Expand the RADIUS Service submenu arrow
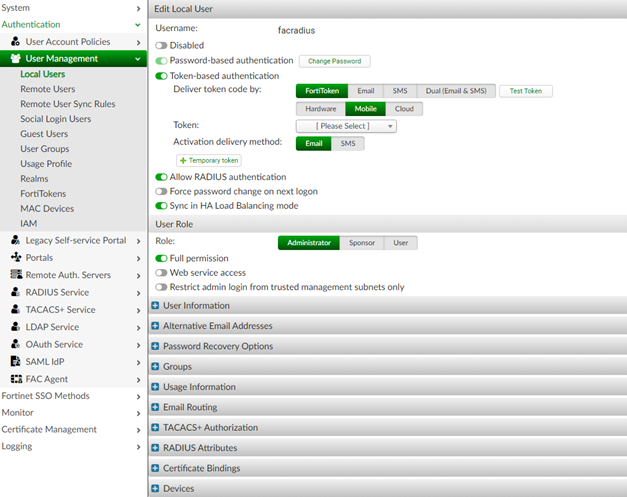This screenshot has height=497, width=627. [138, 293]
